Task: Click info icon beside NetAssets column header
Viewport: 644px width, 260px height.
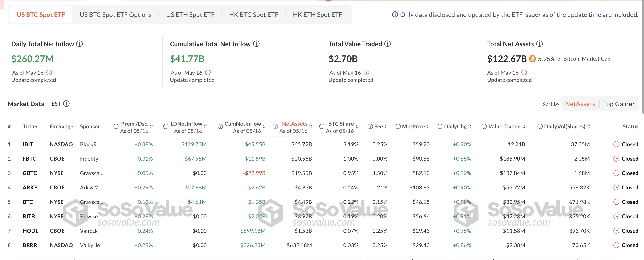Action: 275,126
